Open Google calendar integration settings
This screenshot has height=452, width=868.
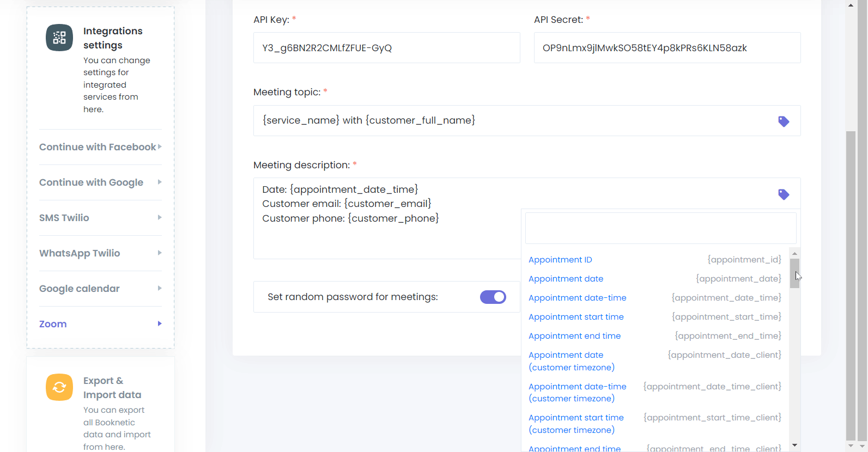point(80,289)
